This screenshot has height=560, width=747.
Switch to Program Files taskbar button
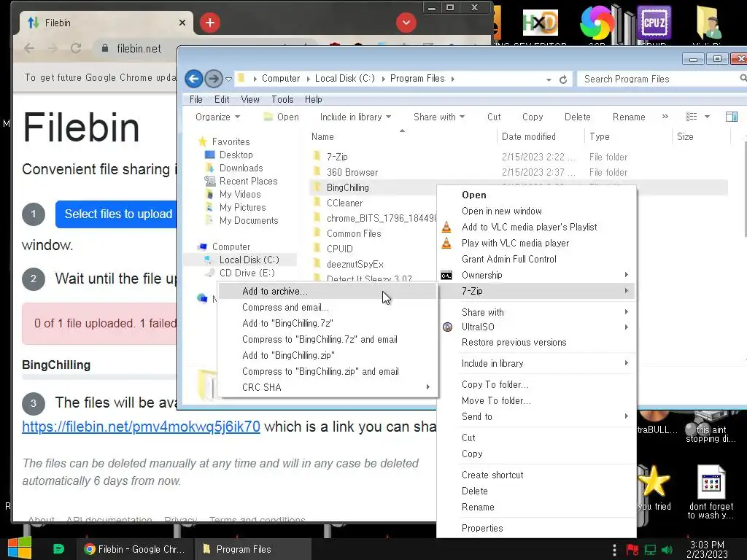coord(253,549)
